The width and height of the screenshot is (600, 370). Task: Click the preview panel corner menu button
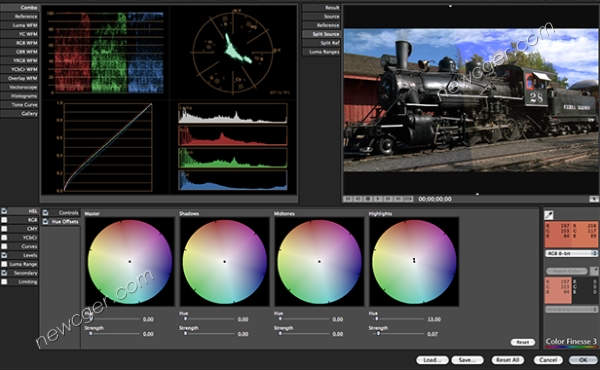pos(594,199)
